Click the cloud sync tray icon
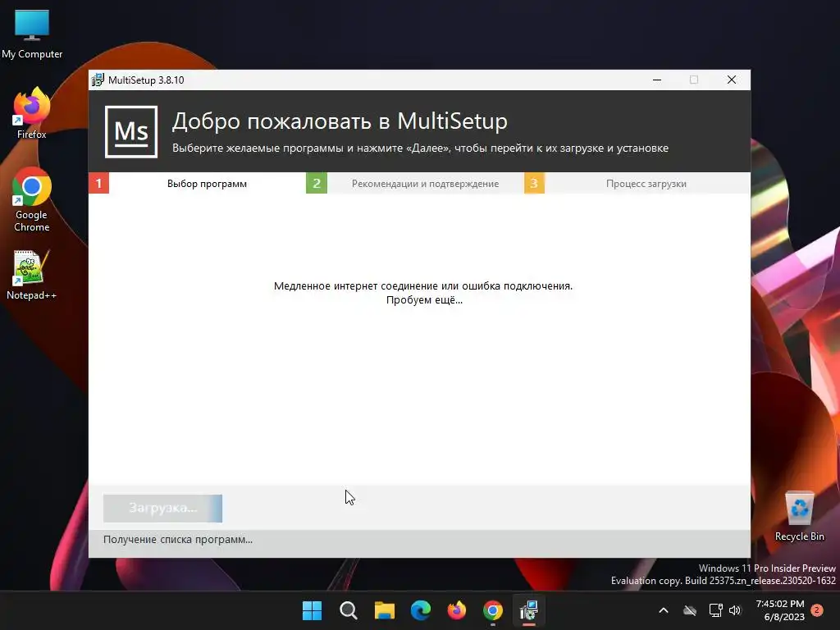The height and width of the screenshot is (630, 840). click(690, 610)
